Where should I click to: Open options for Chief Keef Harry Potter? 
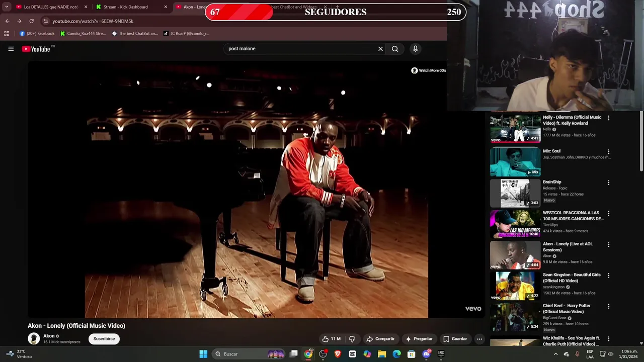(x=608, y=306)
